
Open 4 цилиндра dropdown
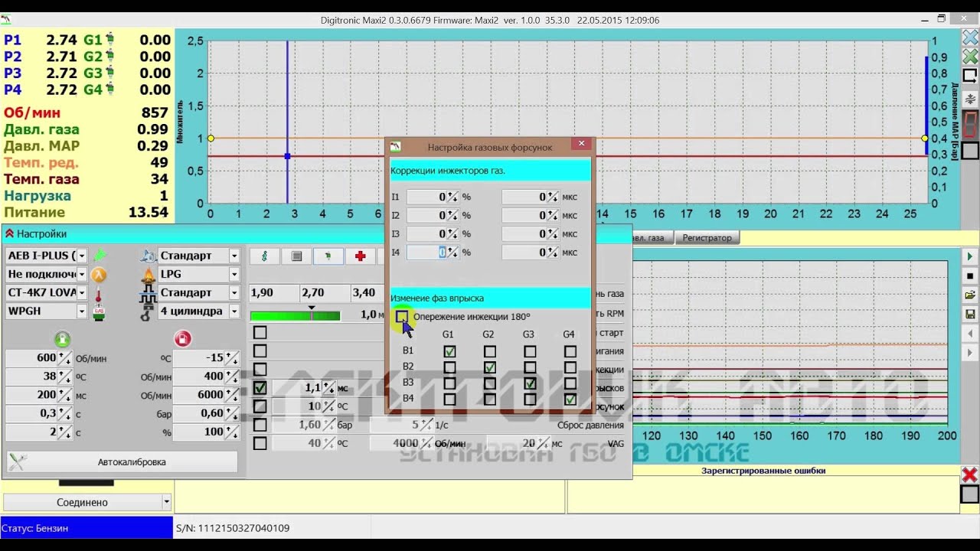pos(234,311)
